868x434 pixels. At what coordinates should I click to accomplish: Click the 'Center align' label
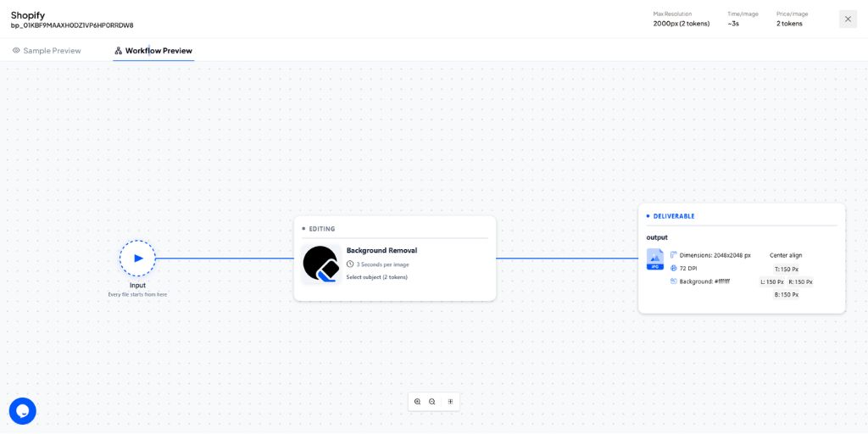pos(786,255)
